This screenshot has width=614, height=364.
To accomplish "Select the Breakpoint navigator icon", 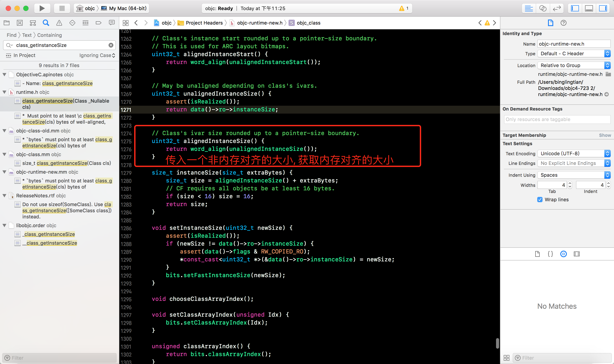I will tap(98, 23).
